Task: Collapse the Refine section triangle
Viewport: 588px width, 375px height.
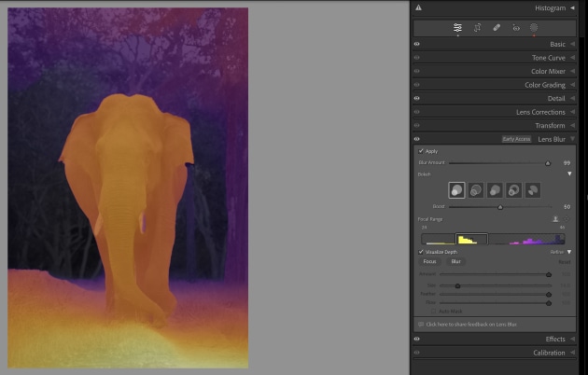Action: pos(569,252)
